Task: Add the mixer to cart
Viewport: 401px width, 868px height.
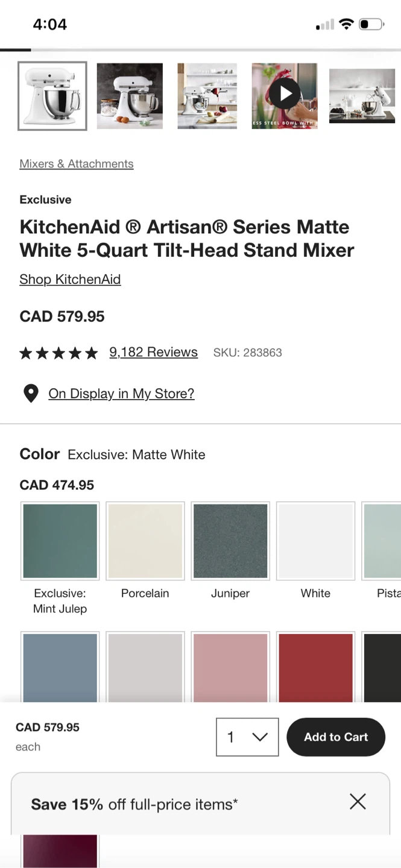Action: click(336, 737)
